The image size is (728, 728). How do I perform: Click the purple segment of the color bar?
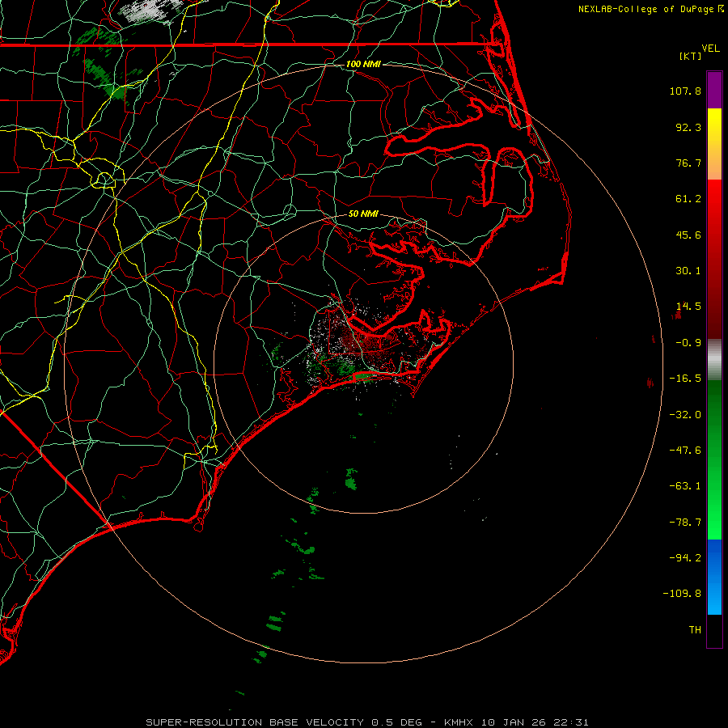pyautogui.click(x=714, y=90)
